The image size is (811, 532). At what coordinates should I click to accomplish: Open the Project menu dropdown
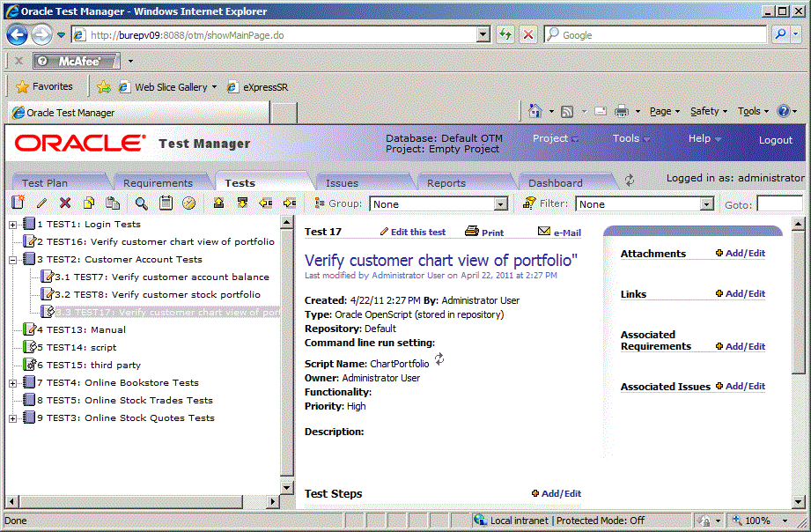tap(556, 138)
